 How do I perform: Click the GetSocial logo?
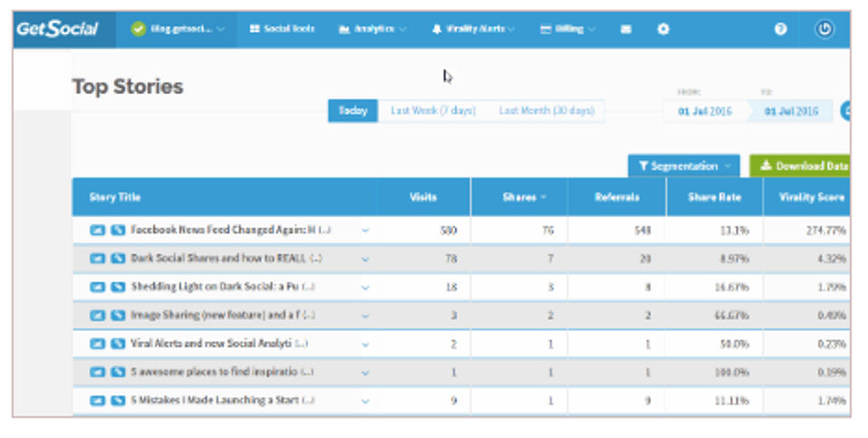click(58, 29)
